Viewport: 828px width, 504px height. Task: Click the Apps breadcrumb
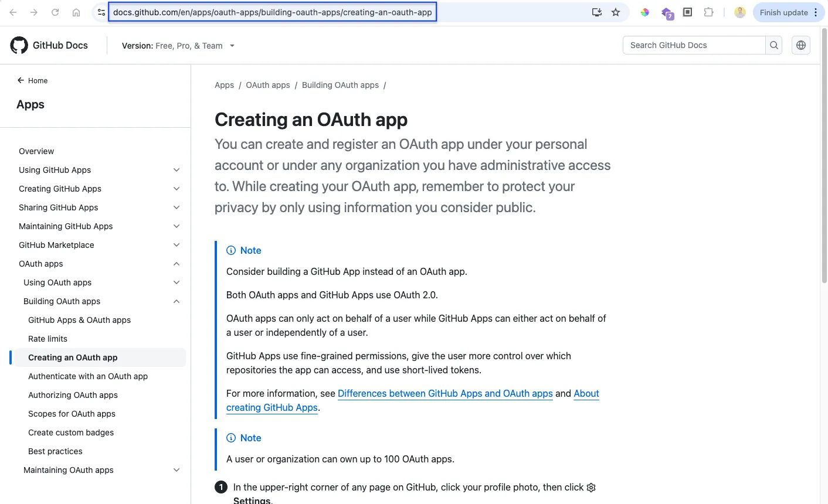click(224, 85)
